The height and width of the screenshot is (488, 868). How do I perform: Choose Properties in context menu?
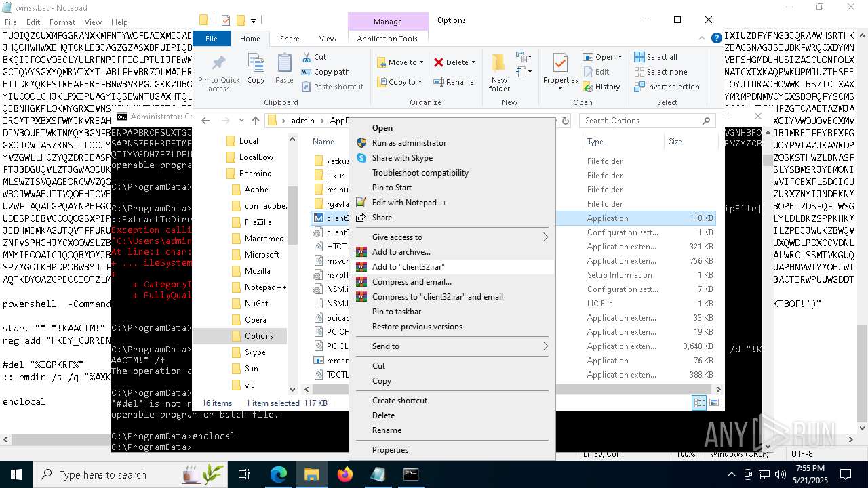pos(452,450)
